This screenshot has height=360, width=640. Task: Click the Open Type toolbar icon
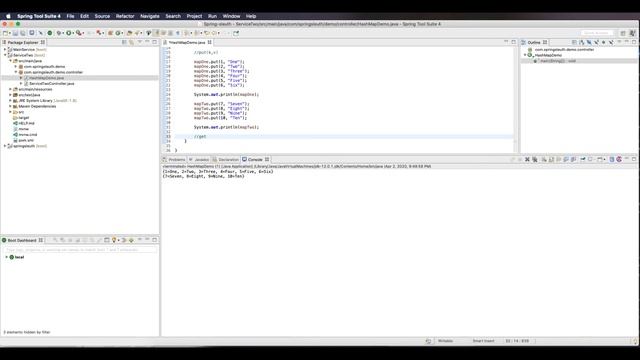coord(129,33)
